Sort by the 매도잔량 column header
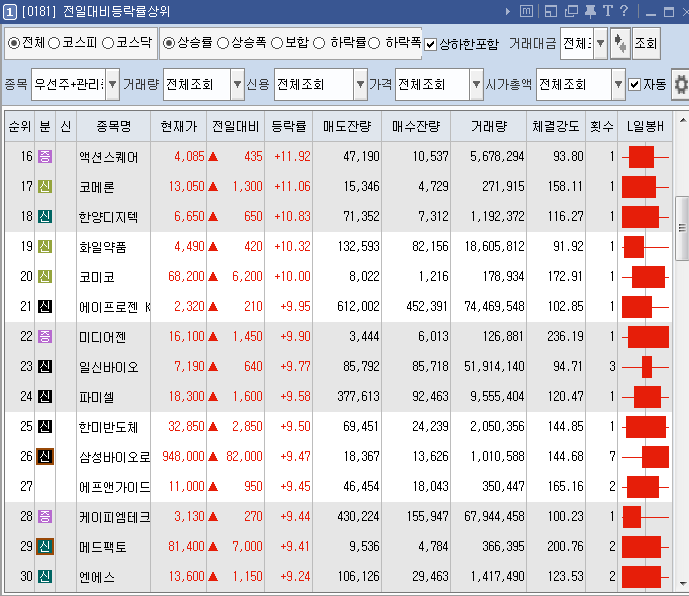This screenshot has height=596, width=689. point(347,127)
